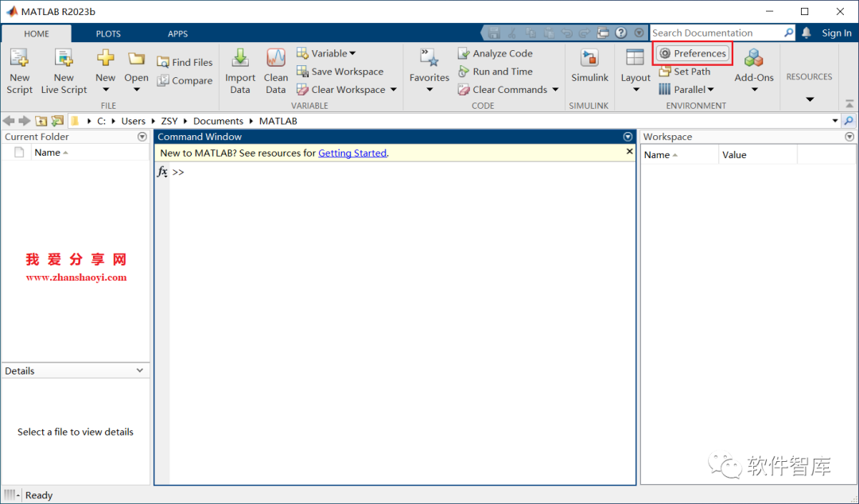Go back to previous folder
The height and width of the screenshot is (504, 859).
(9, 121)
